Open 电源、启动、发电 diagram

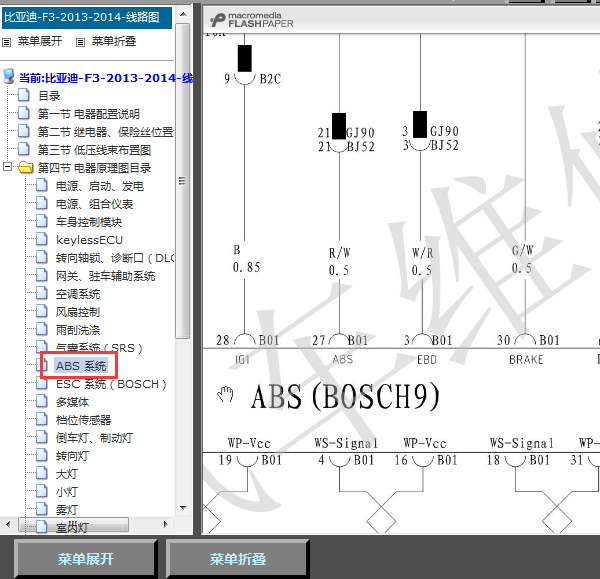[100, 186]
